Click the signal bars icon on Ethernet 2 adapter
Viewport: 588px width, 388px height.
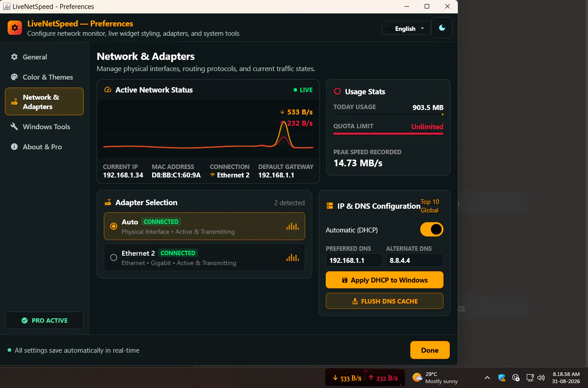point(293,257)
